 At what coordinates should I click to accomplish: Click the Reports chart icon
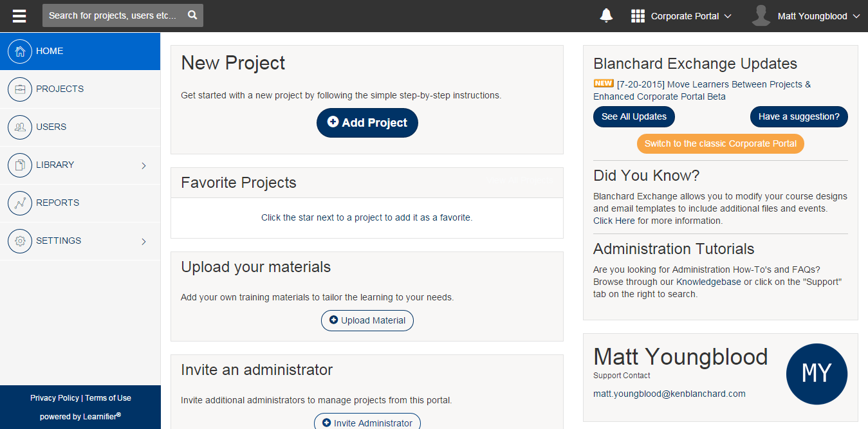[x=20, y=203]
